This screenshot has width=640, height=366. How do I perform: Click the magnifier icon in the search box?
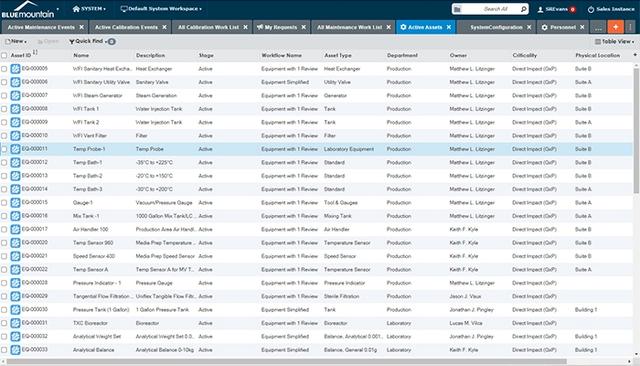click(524, 9)
